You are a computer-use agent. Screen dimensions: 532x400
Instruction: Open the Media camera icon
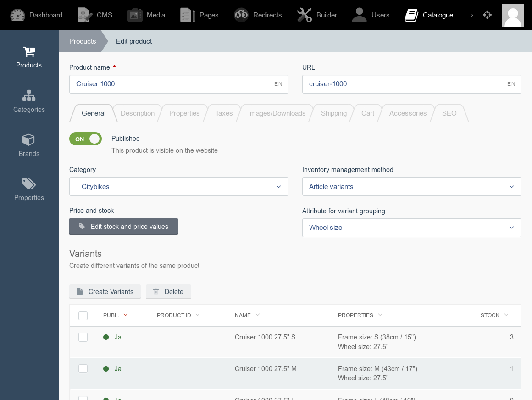(x=135, y=15)
